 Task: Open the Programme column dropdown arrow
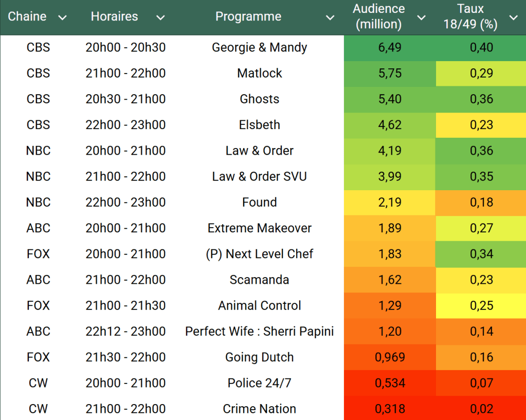click(330, 18)
